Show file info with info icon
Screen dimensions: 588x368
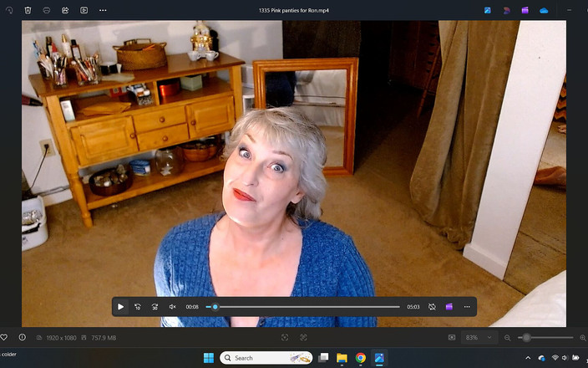(x=20, y=338)
